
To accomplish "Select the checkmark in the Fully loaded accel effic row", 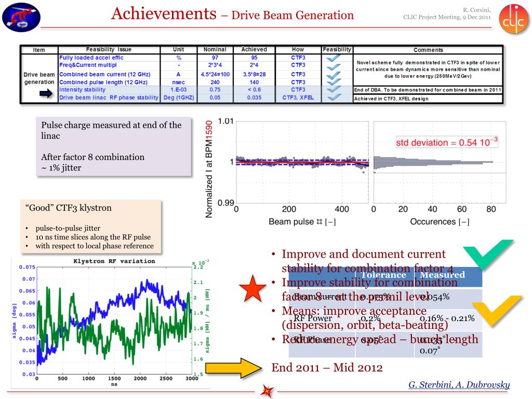I will point(334,58).
